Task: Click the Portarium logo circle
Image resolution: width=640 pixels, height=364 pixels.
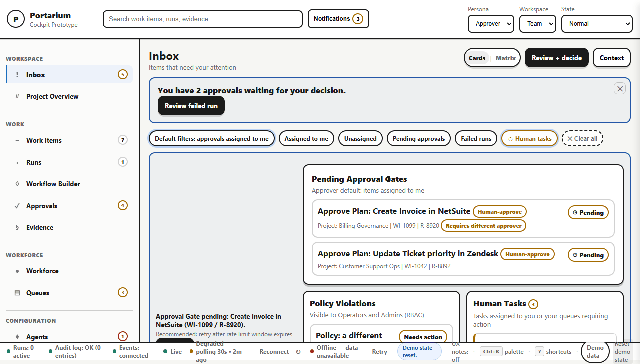Action: tap(16, 19)
